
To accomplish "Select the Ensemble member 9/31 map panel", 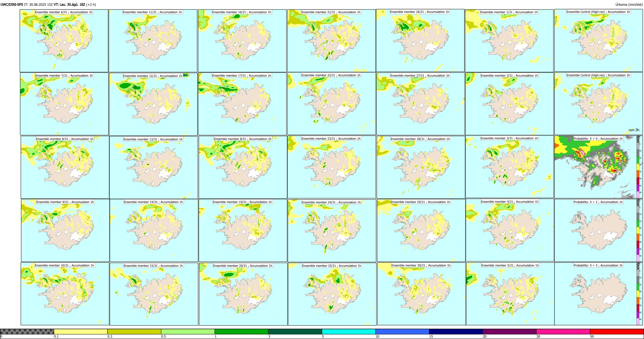I will click(65, 230).
